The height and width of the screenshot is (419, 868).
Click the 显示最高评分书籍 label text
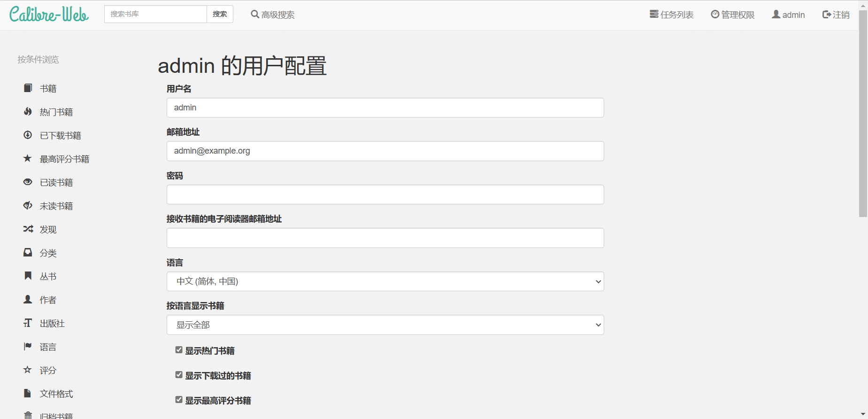[218, 400]
